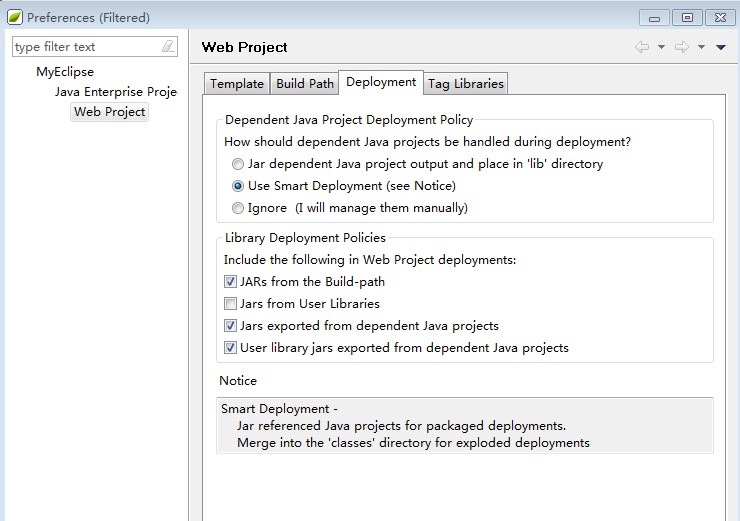Go back using the left arrow icon
The width and height of the screenshot is (740, 521).
pyautogui.click(x=642, y=47)
